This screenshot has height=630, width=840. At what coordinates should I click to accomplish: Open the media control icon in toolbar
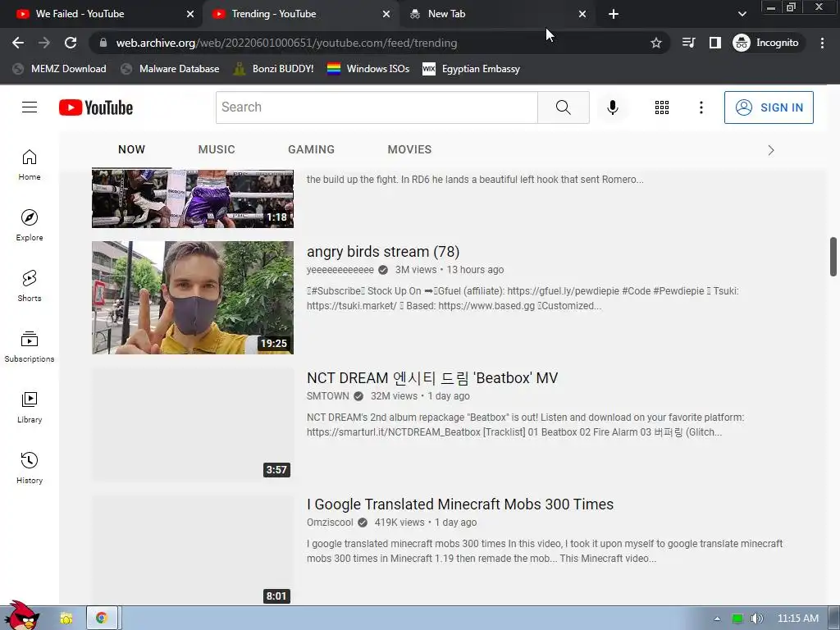(688, 43)
